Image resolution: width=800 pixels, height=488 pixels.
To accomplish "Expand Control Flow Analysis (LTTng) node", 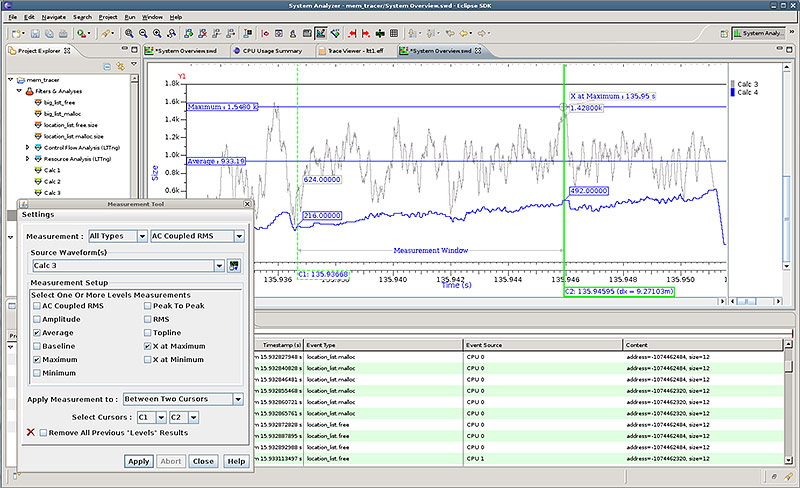I will [x=28, y=148].
